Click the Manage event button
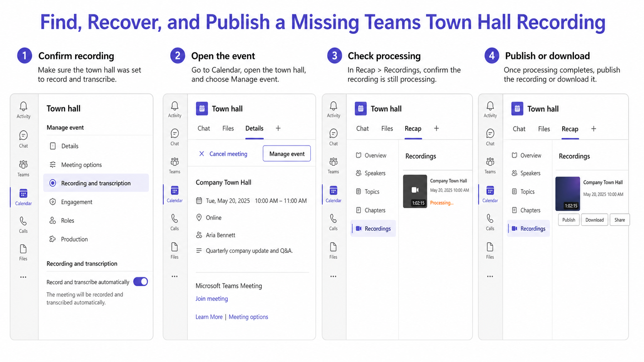Image resolution: width=644 pixels, height=362 pixels. [x=287, y=153]
